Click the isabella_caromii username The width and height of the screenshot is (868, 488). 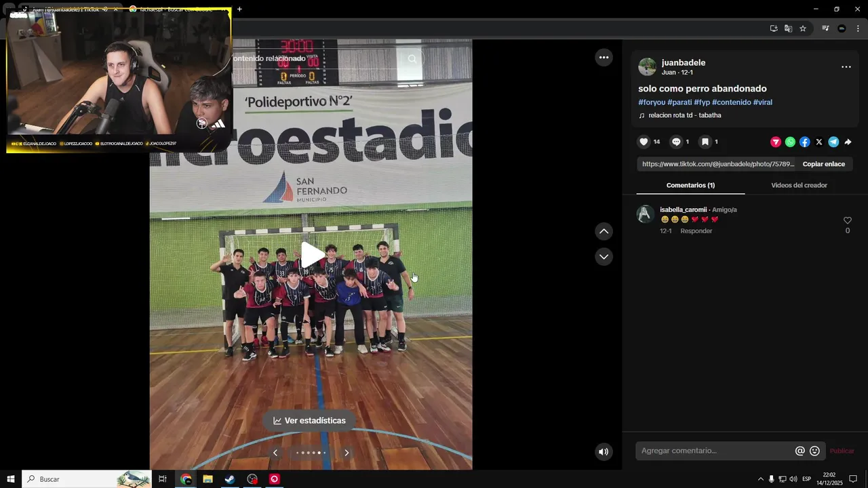coord(683,209)
